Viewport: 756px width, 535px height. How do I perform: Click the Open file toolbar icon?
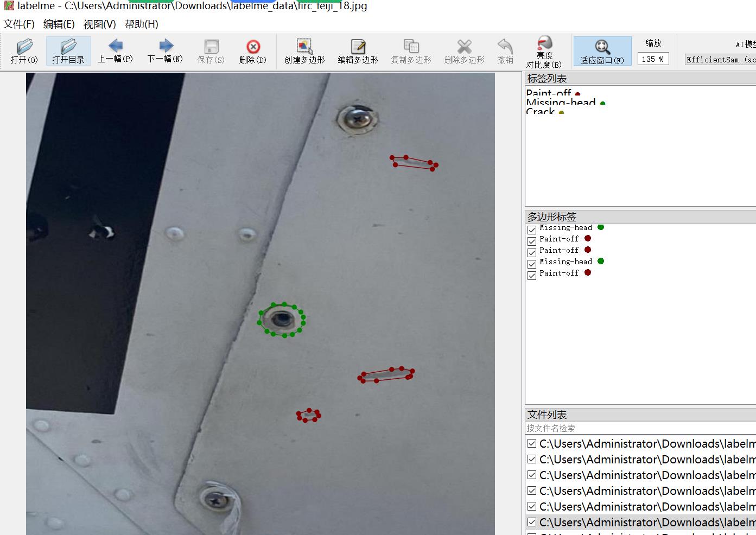point(24,52)
